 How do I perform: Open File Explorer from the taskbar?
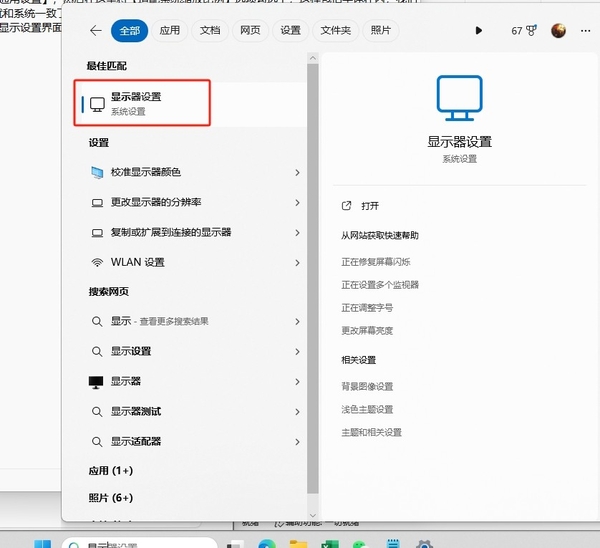[x=298, y=545]
